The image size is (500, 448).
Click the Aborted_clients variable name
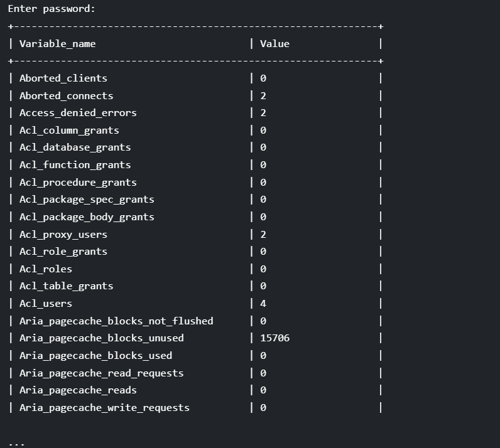pyautogui.click(x=63, y=78)
